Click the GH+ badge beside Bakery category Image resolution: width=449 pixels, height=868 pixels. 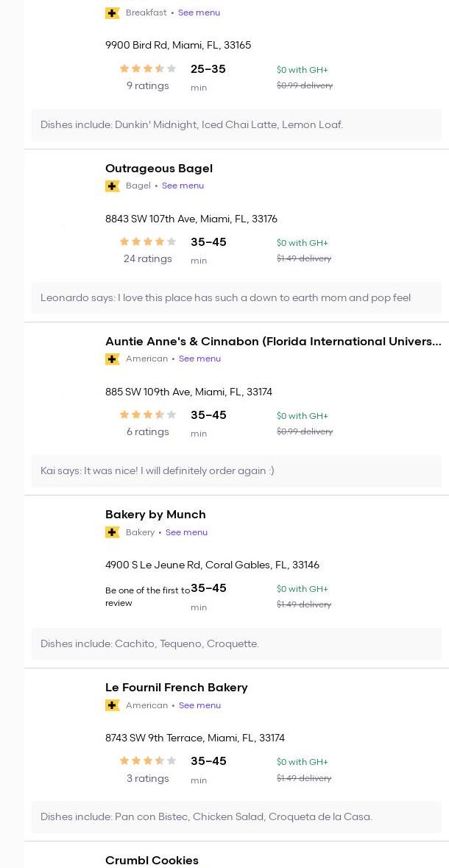(x=113, y=532)
